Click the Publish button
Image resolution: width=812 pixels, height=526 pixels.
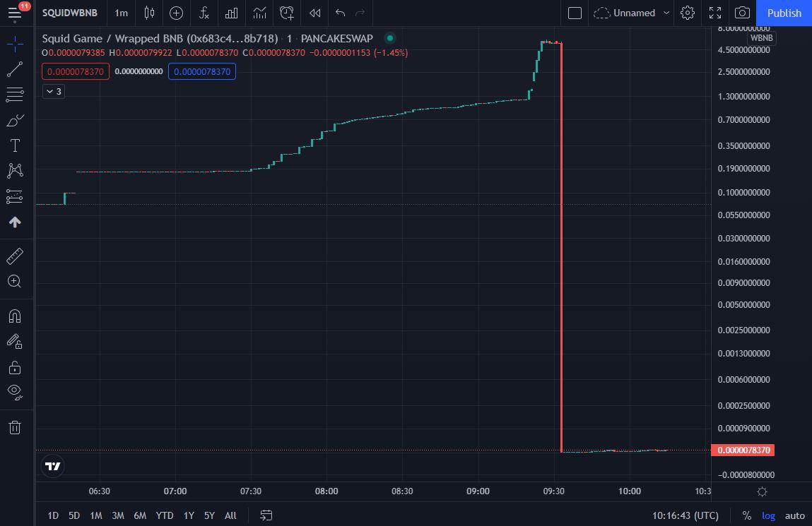coord(783,13)
